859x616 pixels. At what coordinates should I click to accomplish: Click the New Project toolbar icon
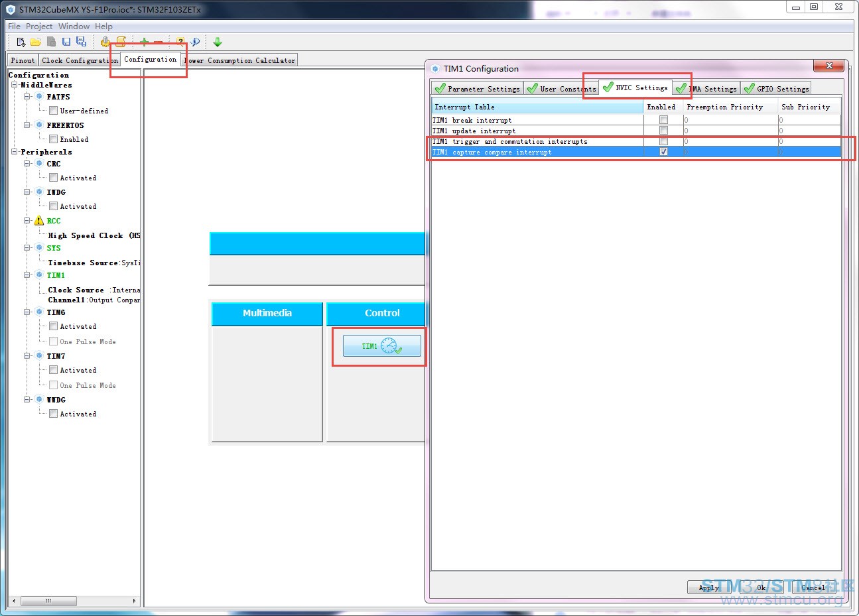[21, 42]
